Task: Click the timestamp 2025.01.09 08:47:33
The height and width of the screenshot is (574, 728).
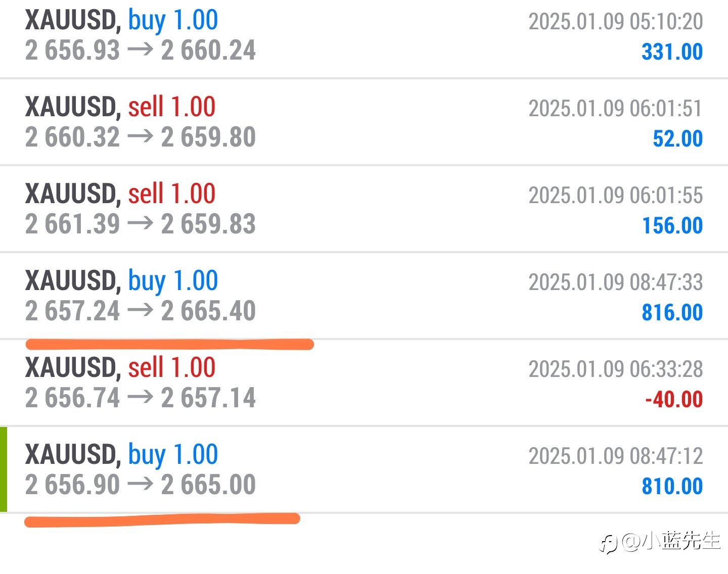Action: [616, 282]
